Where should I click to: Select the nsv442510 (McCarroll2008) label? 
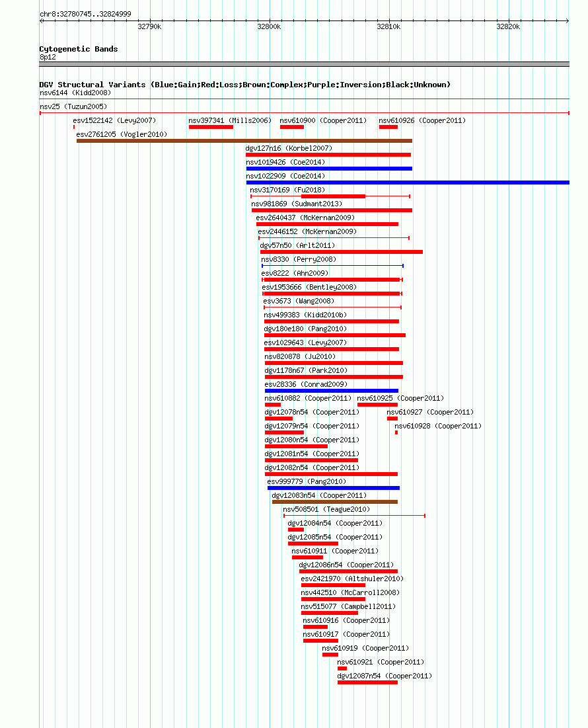click(350, 594)
